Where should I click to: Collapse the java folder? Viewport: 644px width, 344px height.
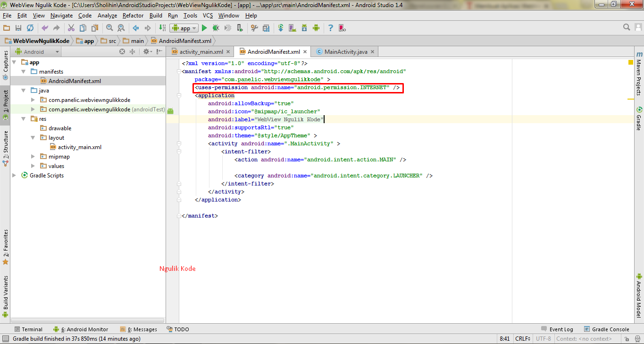pyautogui.click(x=24, y=91)
